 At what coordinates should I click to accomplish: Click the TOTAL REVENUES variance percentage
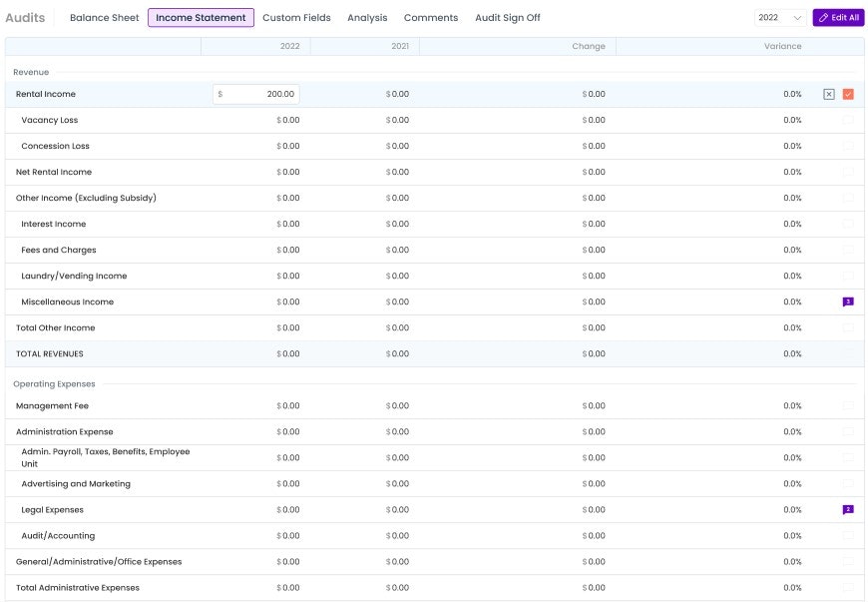click(x=792, y=353)
